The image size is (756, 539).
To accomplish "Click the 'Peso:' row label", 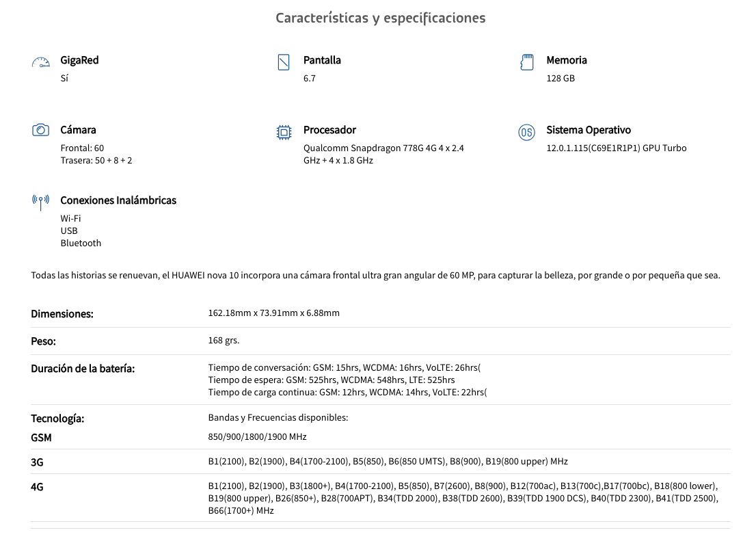I will [x=43, y=341].
